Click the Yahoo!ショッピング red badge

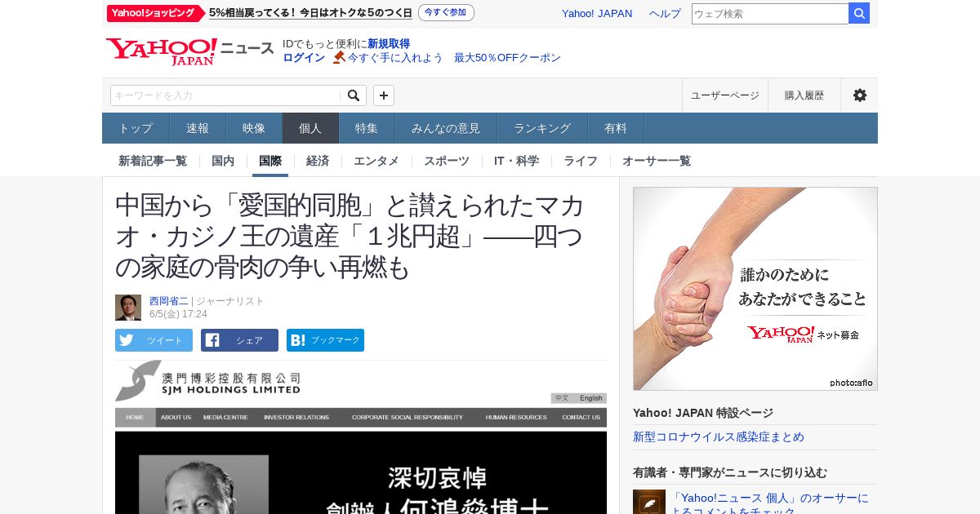click(154, 13)
